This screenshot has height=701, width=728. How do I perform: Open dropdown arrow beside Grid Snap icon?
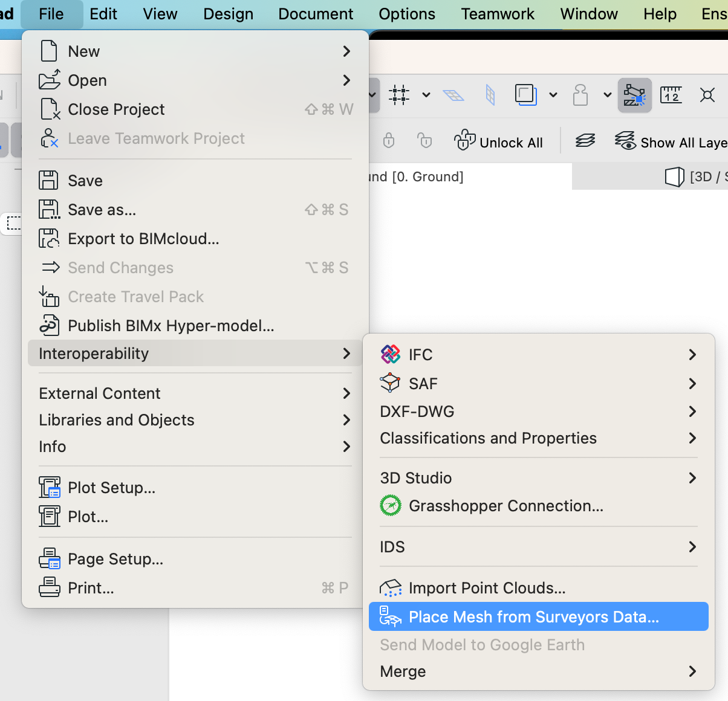click(x=426, y=95)
